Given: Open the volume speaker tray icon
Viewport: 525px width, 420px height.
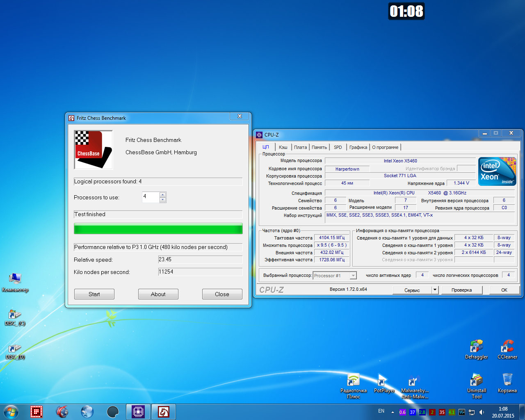Looking at the screenshot, I should (482, 412).
